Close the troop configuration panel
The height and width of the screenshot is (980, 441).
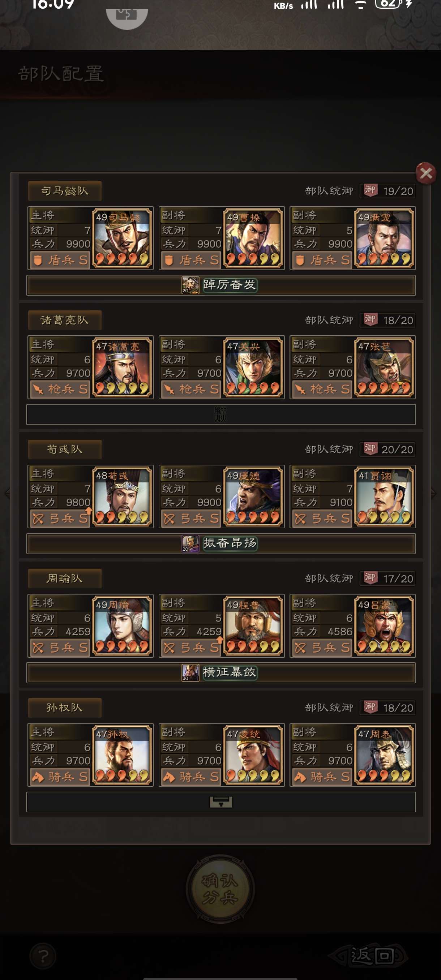click(x=426, y=173)
